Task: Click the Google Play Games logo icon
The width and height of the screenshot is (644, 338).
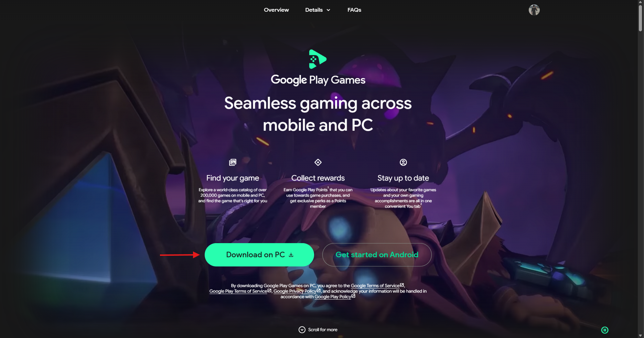Action: [x=318, y=59]
